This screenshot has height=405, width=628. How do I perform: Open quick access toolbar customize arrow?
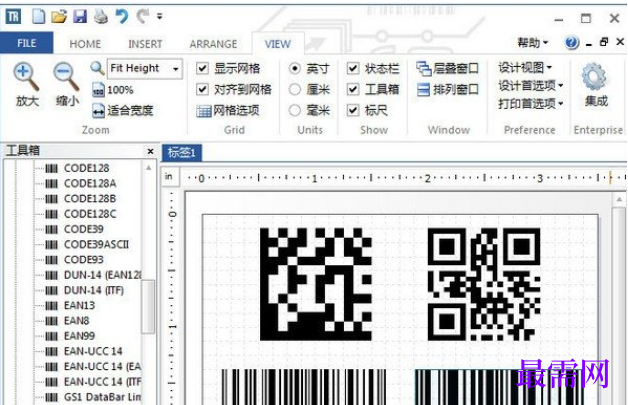pos(159,16)
